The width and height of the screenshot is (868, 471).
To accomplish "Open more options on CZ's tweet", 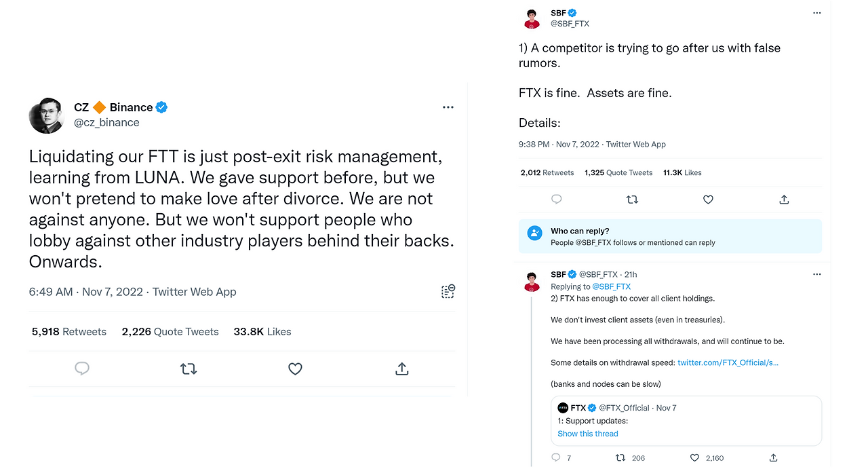I will 448,107.
